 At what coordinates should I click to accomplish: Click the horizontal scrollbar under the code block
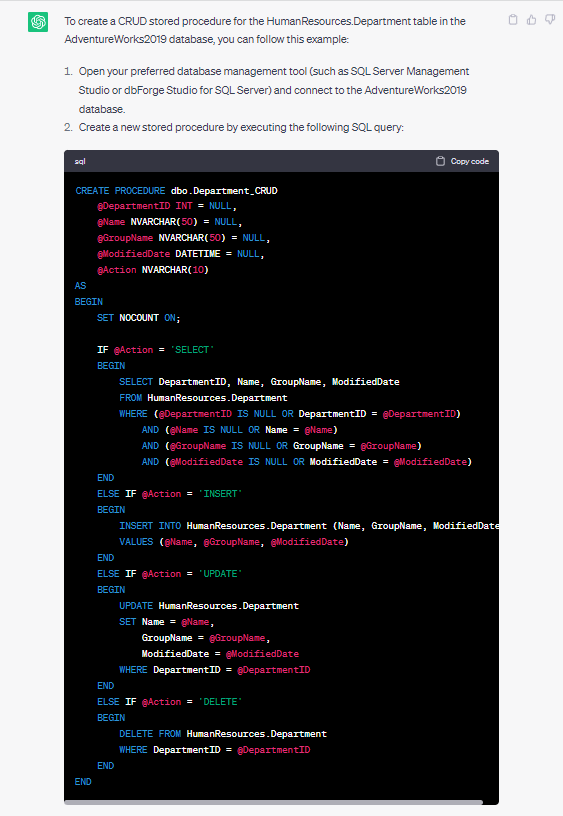coord(274,802)
